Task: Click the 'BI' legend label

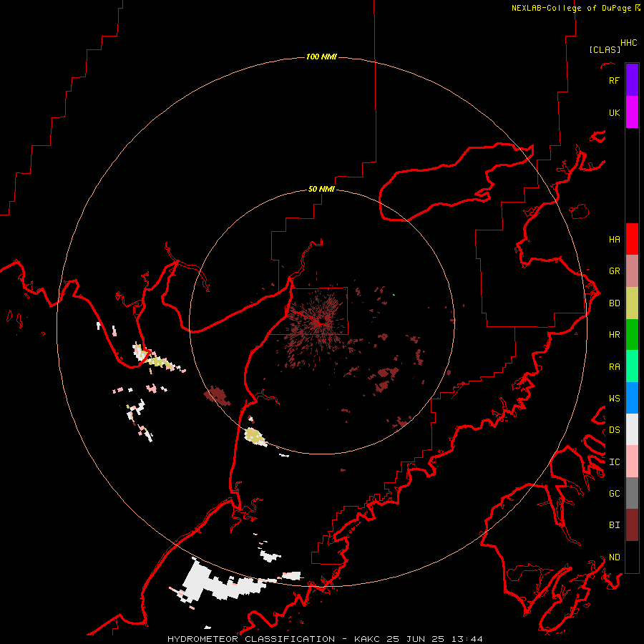Action: click(x=614, y=525)
